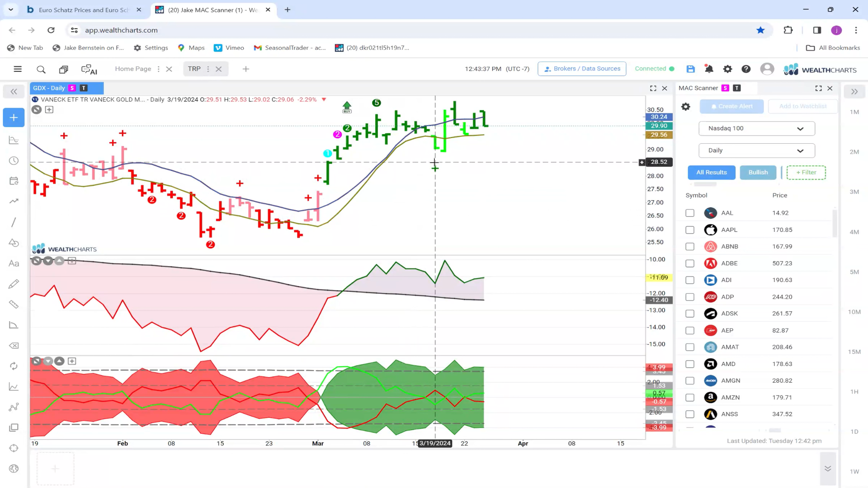Open browser extensions puzzle icon
868x488 pixels.
[788, 30]
